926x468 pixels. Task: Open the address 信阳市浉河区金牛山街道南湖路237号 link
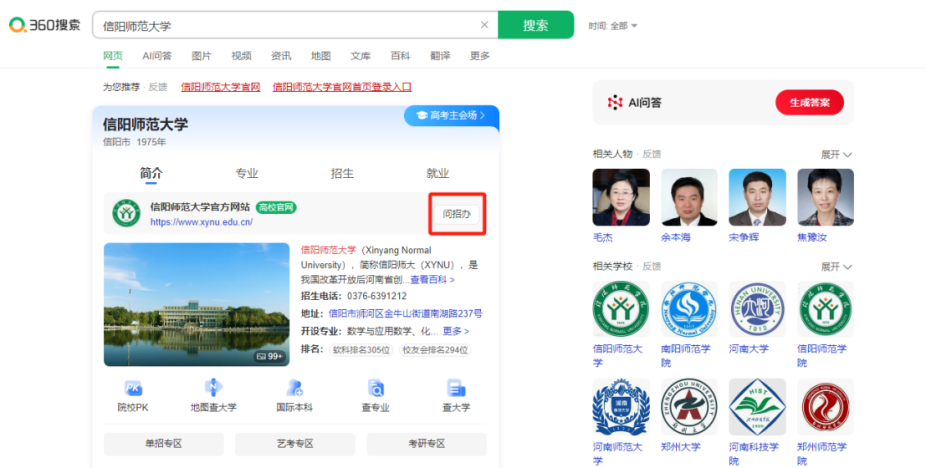pyautogui.click(x=405, y=313)
